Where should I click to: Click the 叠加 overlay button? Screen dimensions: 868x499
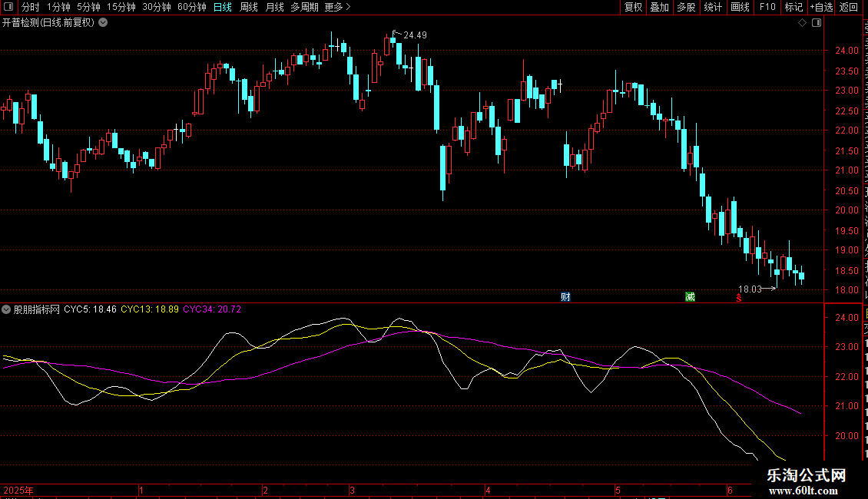click(659, 7)
